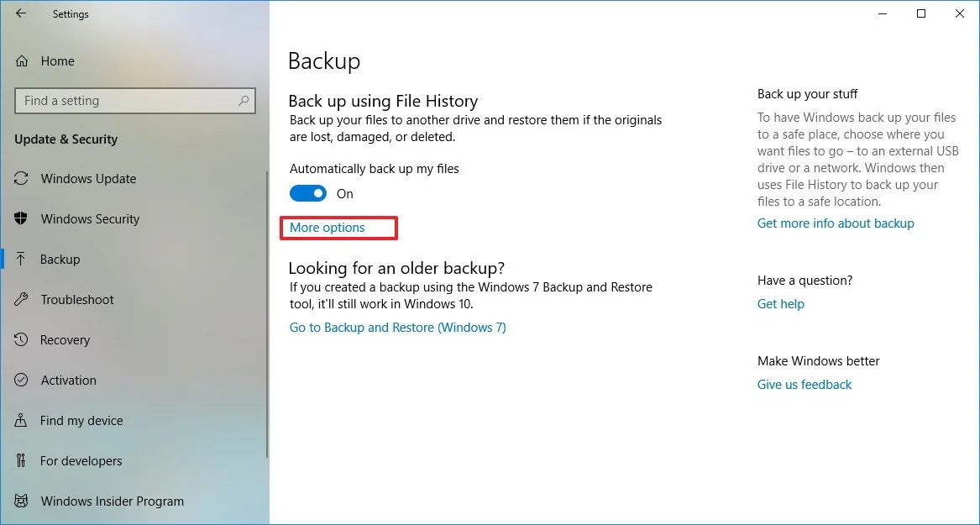Go to the Recovery section

click(x=65, y=340)
